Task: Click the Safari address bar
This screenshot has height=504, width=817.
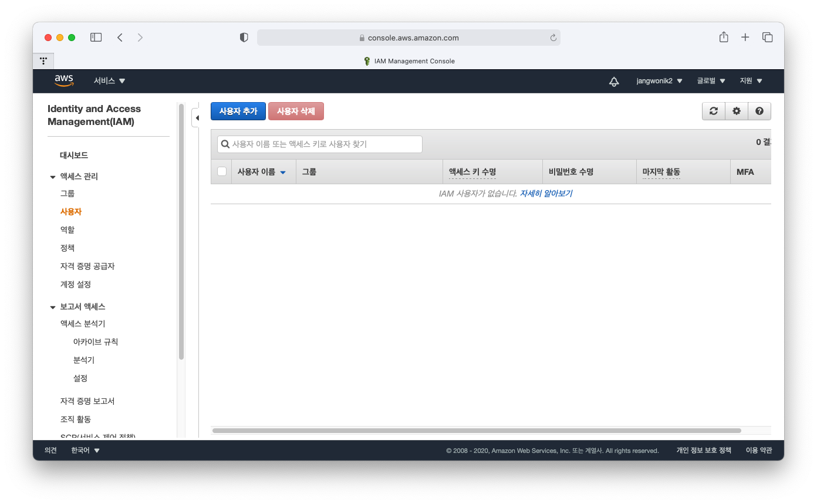Action: (x=408, y=38)
